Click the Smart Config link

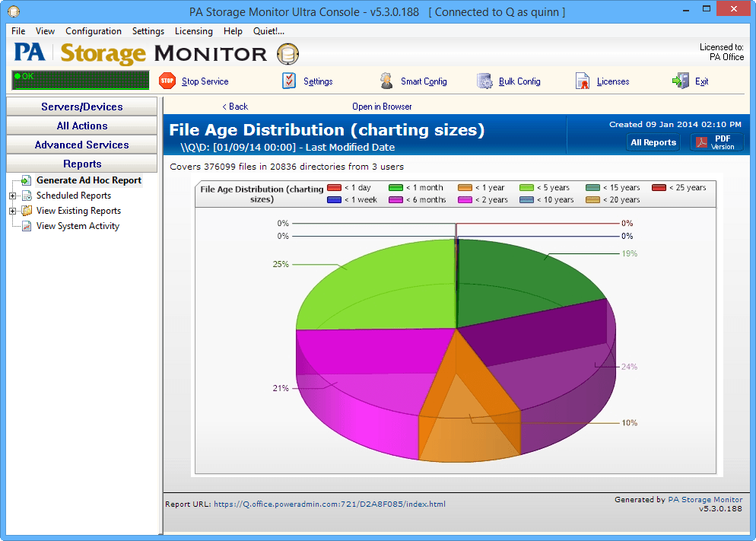click(424, 81)
